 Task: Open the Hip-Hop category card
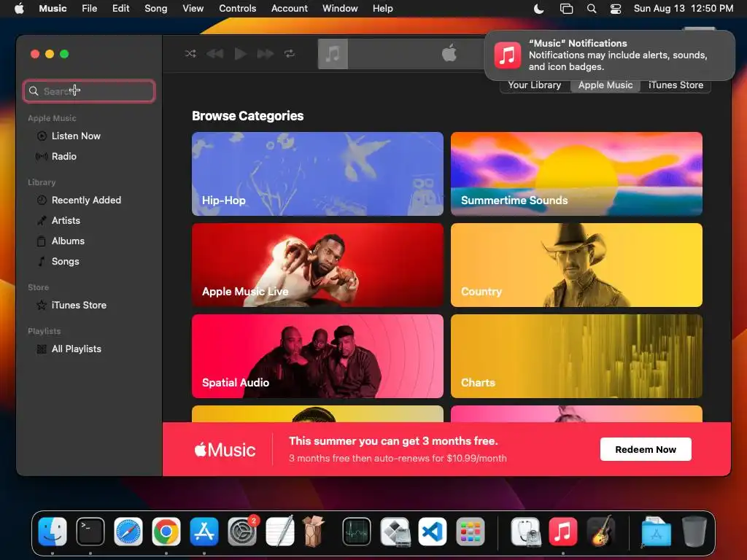pos(318,174)
